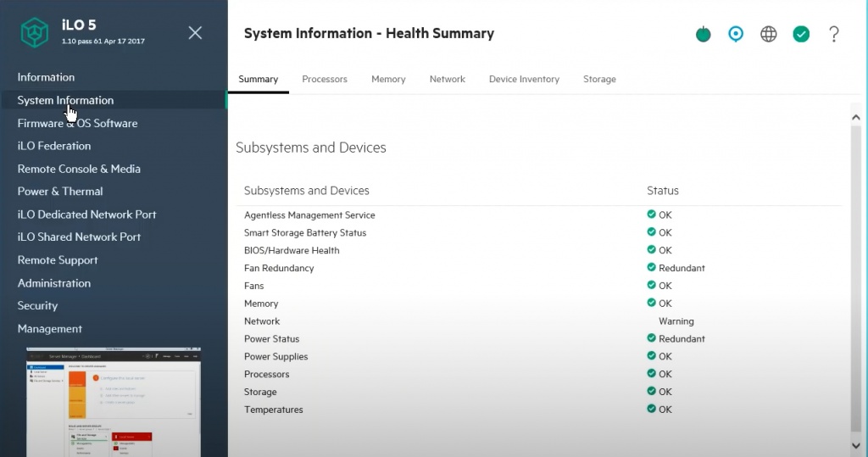Select iLO Federation in the sidebar
Screen dimensions: 868x457
point(54,146)
